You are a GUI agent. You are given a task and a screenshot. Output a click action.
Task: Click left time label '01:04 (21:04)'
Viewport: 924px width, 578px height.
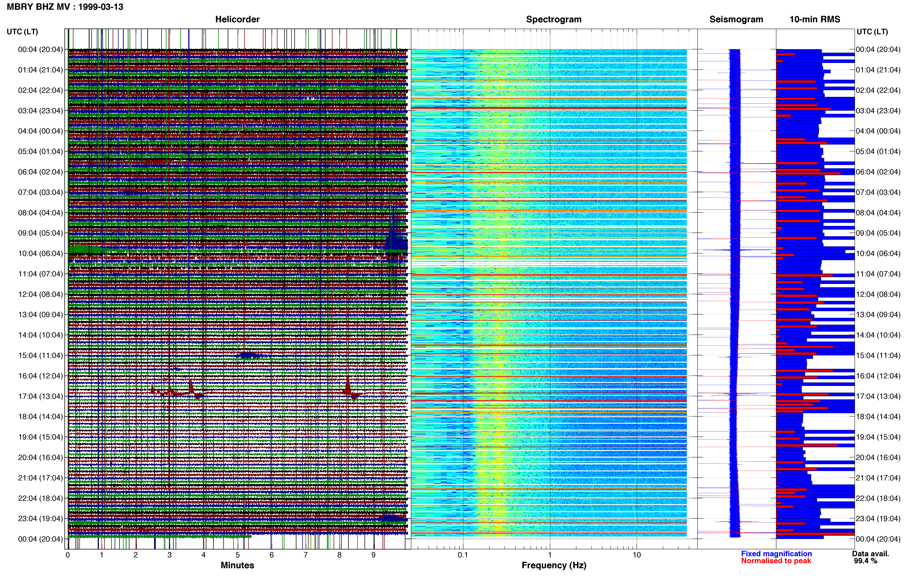pyautogui.click(x=41, y=70)
